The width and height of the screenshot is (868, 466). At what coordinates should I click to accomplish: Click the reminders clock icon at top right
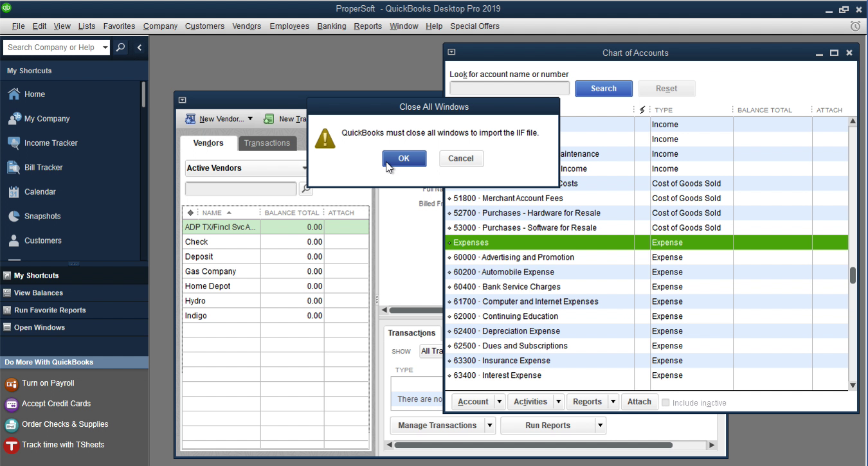coord(855,26)
